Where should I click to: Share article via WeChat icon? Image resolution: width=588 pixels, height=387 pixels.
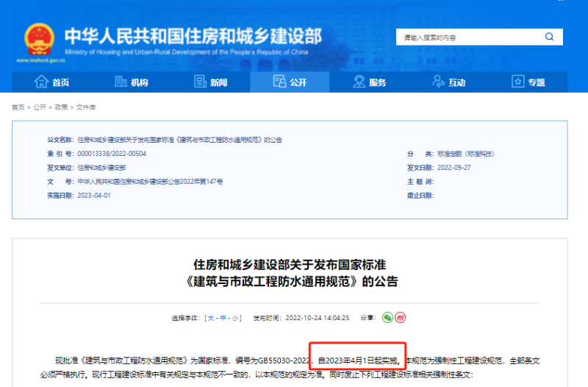coord(387,318)
